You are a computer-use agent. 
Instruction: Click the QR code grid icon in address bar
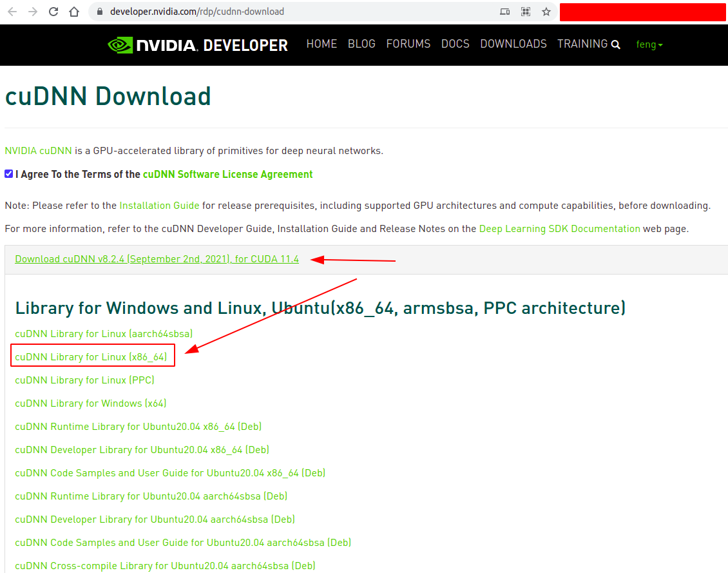(x=526, y=12)
